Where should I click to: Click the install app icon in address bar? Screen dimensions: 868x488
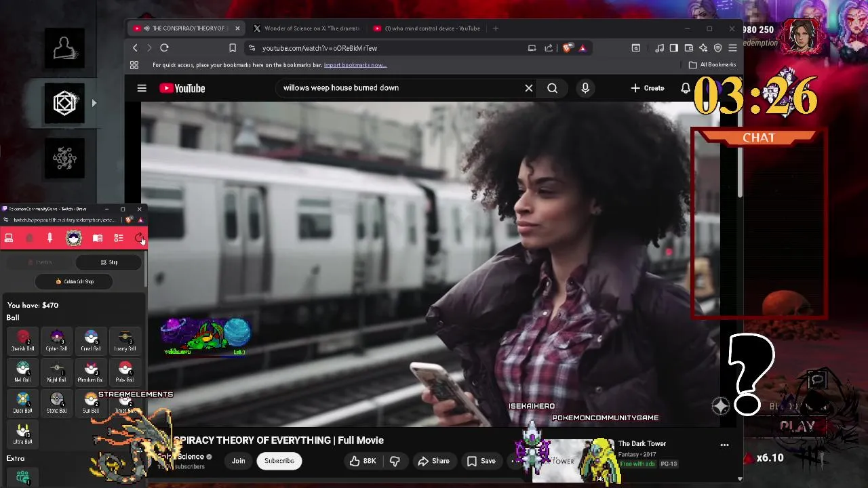[532, 48]
